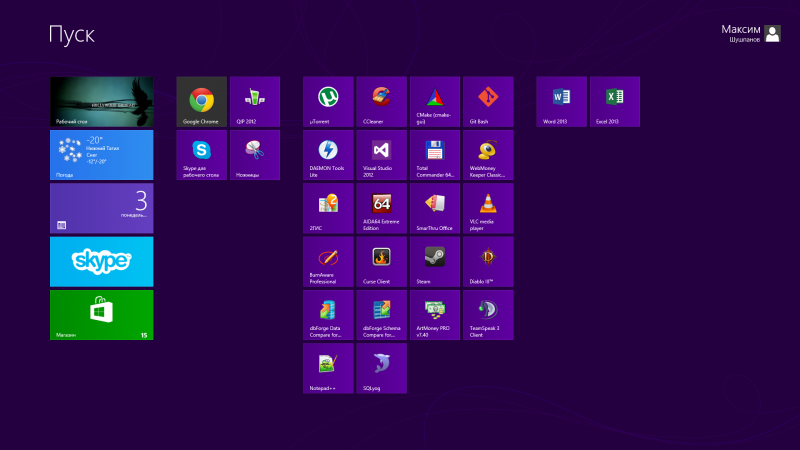
Task: Open dbForge Schema Compare tile
Action: pos(382,315)
